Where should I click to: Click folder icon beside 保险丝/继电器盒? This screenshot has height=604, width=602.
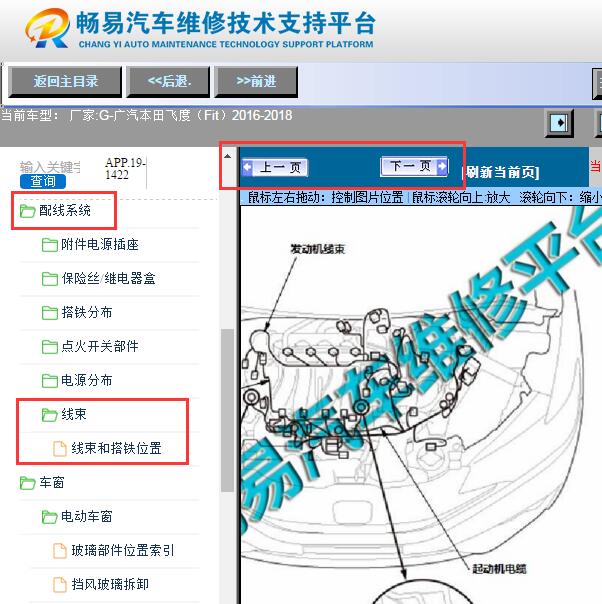(x=50, y=279)
